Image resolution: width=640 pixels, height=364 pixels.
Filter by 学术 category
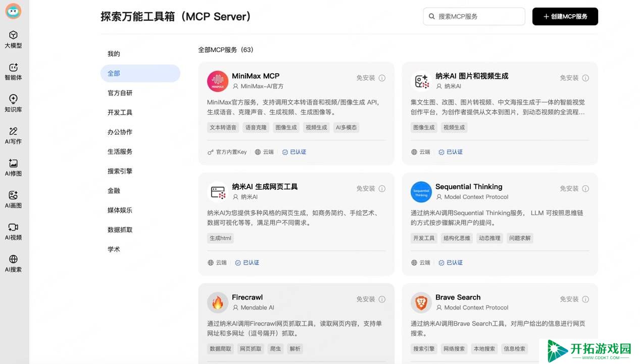click(140, 249)
